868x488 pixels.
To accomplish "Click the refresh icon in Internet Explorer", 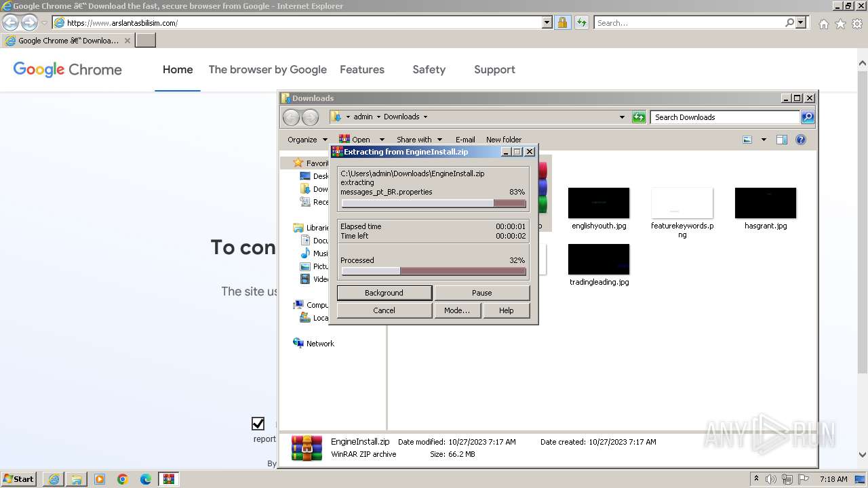I will coord(581,23).
